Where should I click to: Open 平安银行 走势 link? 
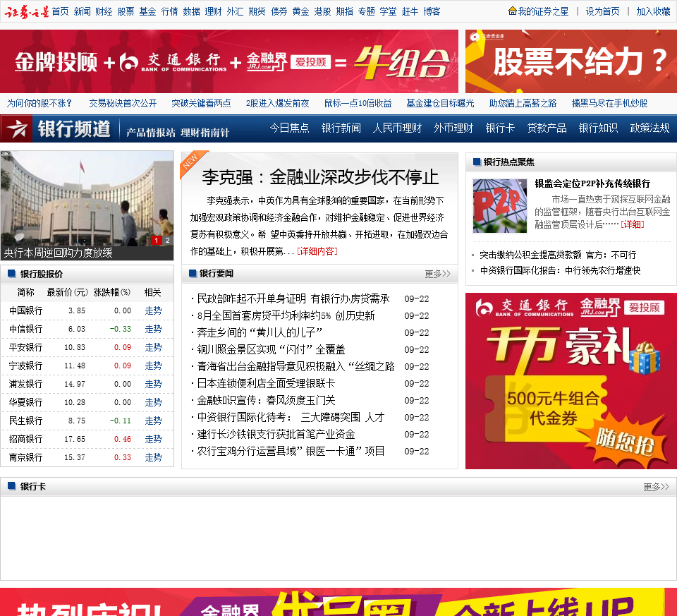point(153,347)
